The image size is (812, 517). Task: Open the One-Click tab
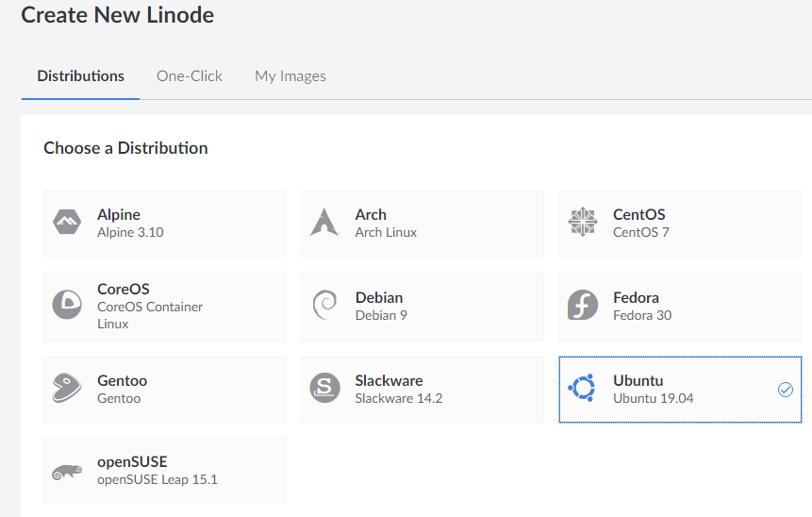click(190, 76)
